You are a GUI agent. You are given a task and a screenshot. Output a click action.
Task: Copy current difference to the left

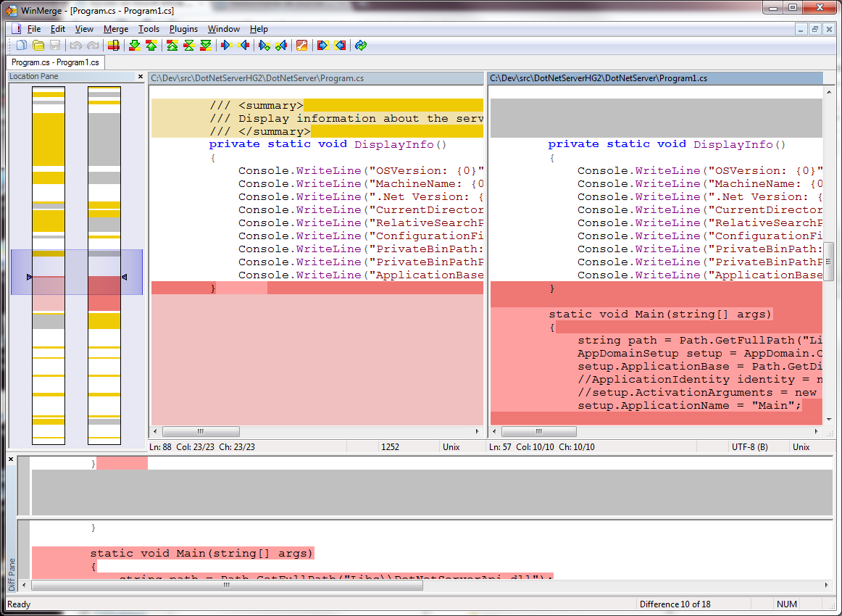point(243,46)
